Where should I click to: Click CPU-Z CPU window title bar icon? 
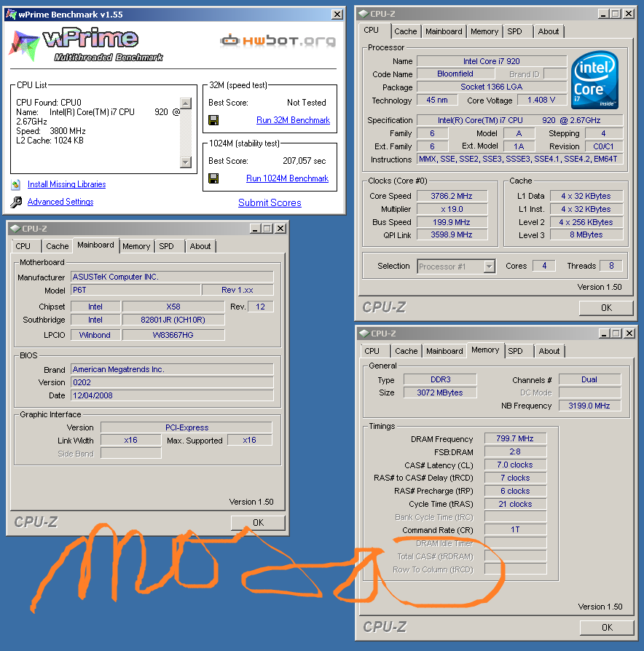coord(364,14)
